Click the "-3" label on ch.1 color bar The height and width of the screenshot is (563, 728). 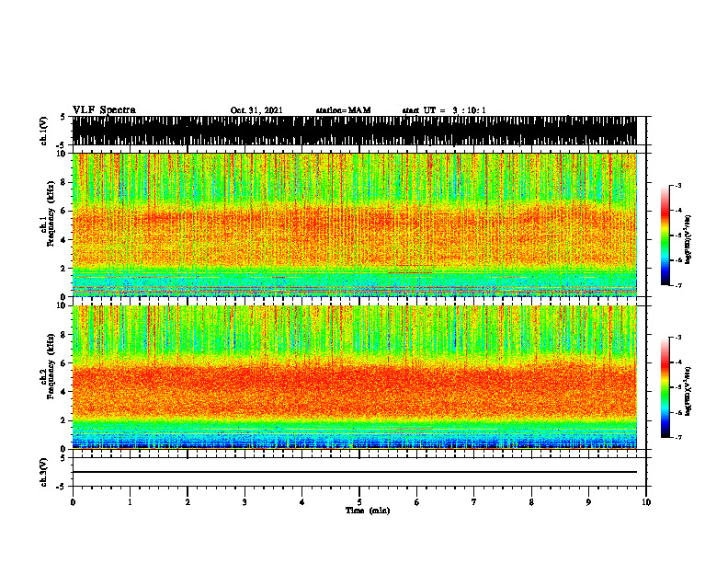click(677, 185)
